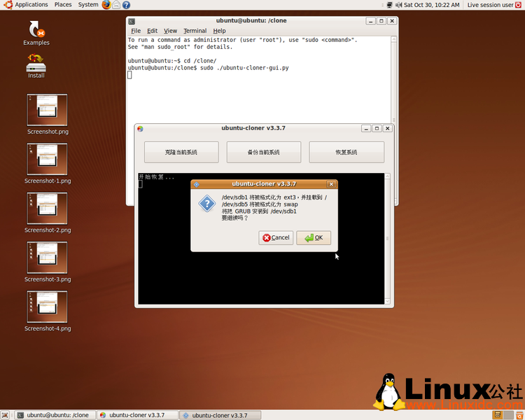The width and height of the screenshot is (525, 420).
Task: Open the network status icon in tray
Action: pos(389,5)
